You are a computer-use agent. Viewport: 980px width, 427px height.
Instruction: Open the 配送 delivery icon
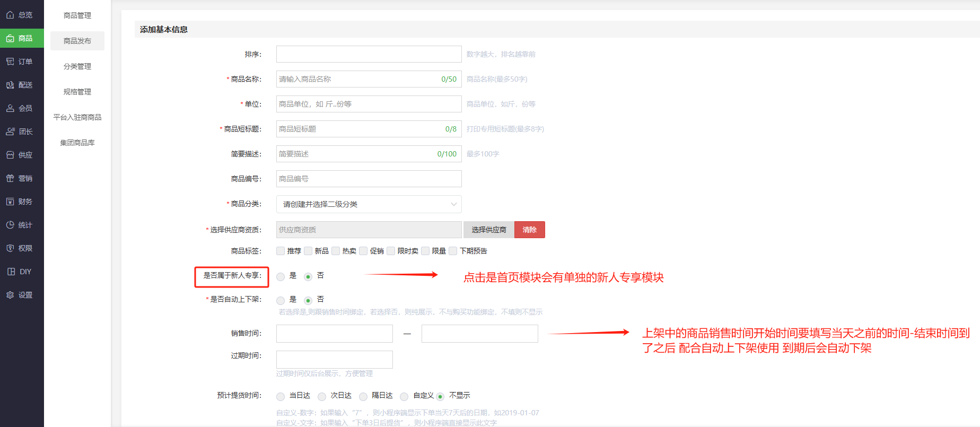pyautogui.click(x=10, y=85)
